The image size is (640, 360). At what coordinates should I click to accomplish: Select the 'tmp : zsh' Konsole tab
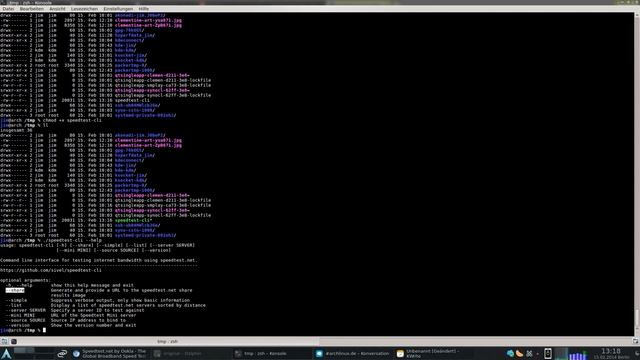tap(167, 342)
